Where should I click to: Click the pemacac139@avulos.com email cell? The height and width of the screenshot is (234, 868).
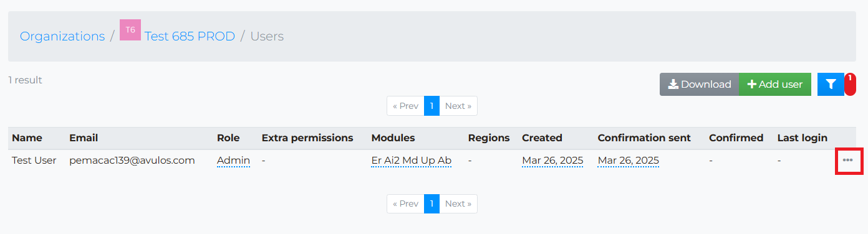[x=132, y=161]
